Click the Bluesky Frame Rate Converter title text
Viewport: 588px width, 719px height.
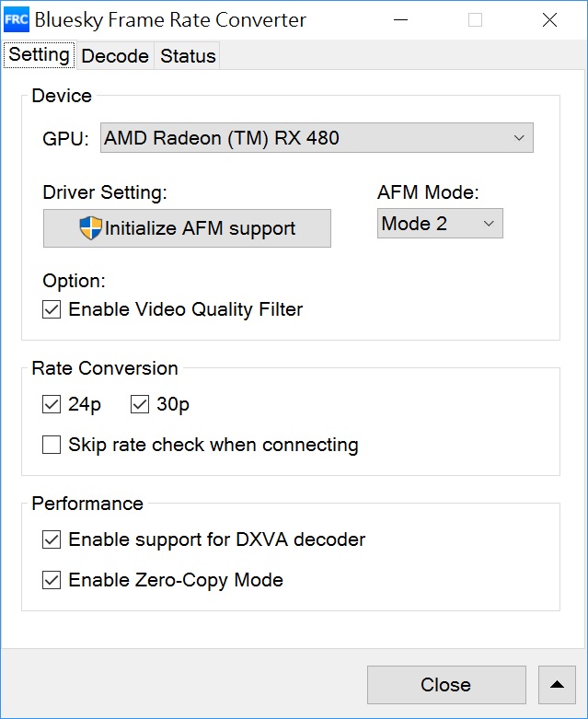pyautogui.click(x=170, y=19)
